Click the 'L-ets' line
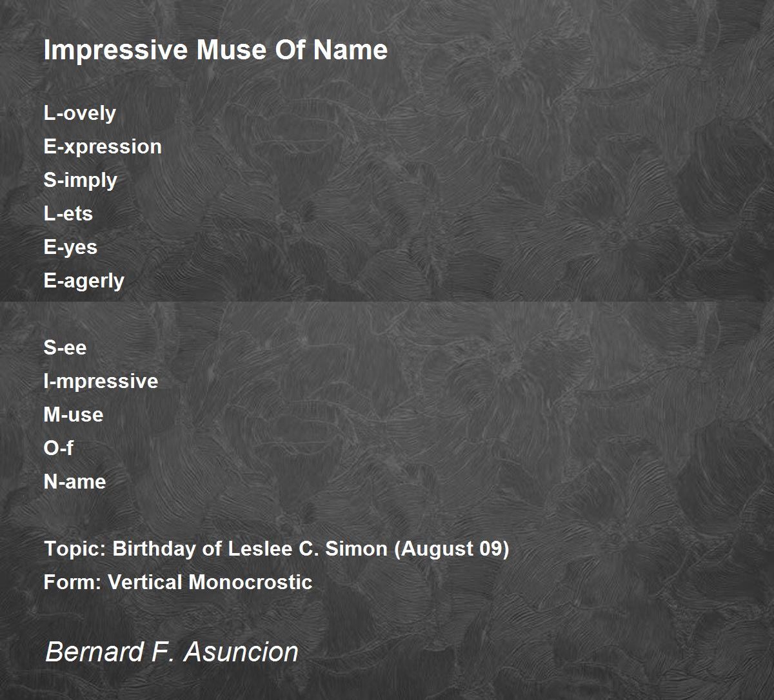Viewport: 774px width, 700px height. tap(68, 213)
